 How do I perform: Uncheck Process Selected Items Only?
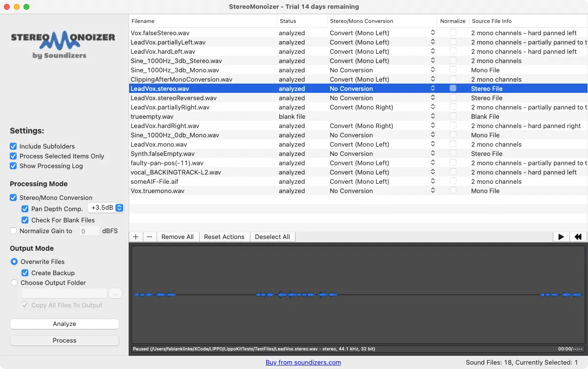(13, 156)
